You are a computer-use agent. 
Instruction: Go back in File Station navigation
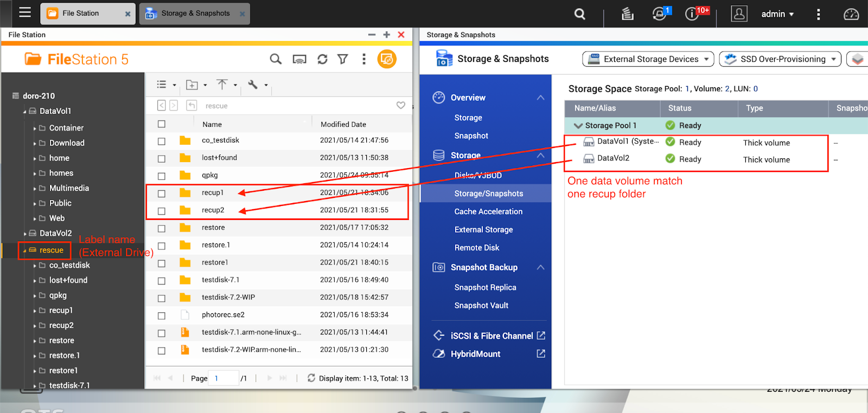(162, 106)
